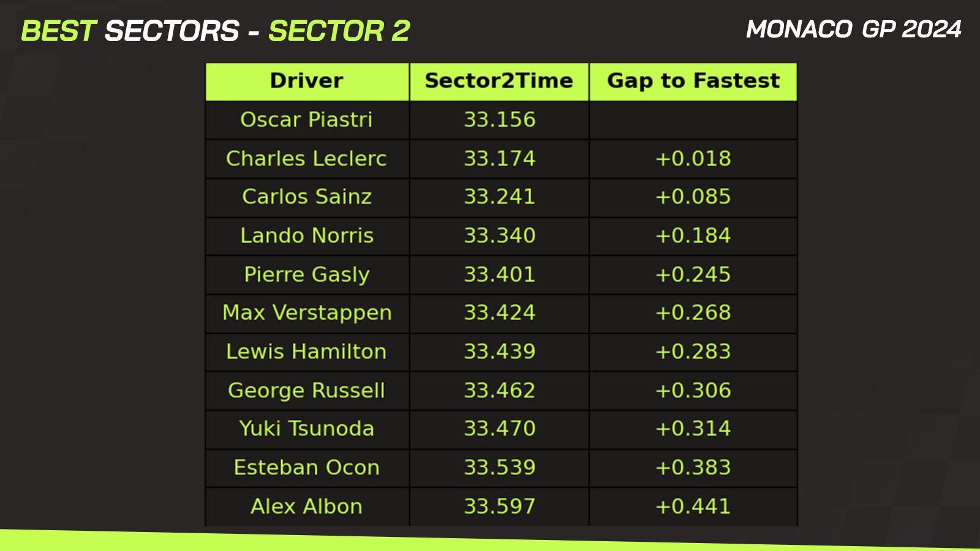Screen dimensions: 980x551
Task: Click Charles Leclerc's gap value +0.018
Action: click(x=693, y=159)
